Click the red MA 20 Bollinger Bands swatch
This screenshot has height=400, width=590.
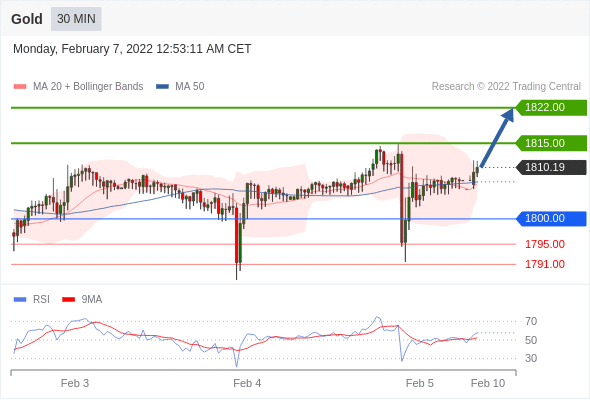pyautogui.click(x=20, y=87)
